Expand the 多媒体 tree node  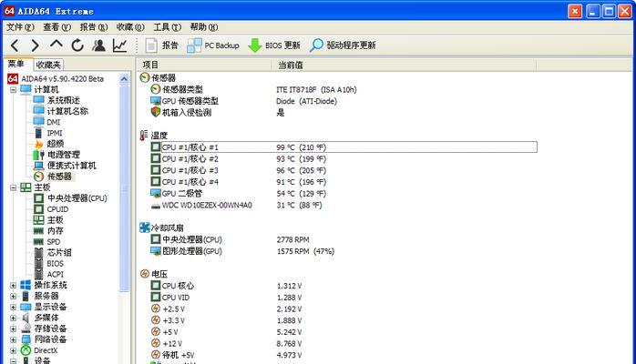(14, 318)
